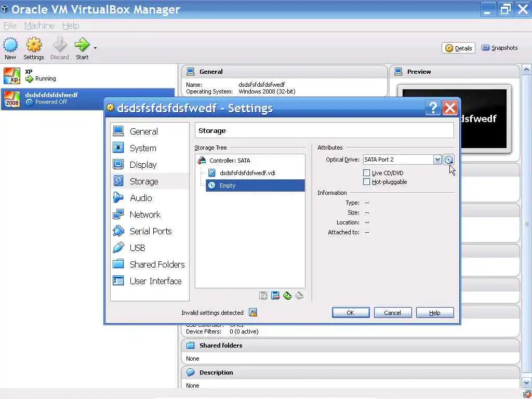Viewport: 532px width, 399px height.
Task: Click the Preview section header
Action: tap(455, 72)
